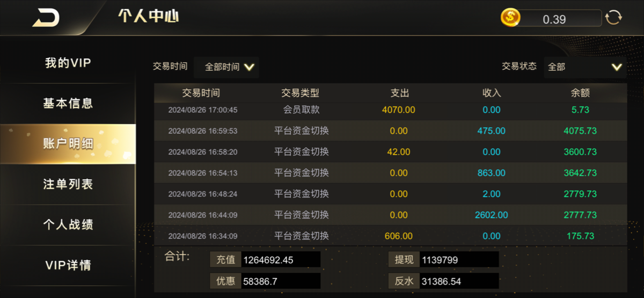Click the 交易时间 column header
644x298 pixels.
(x=201, y=93)
